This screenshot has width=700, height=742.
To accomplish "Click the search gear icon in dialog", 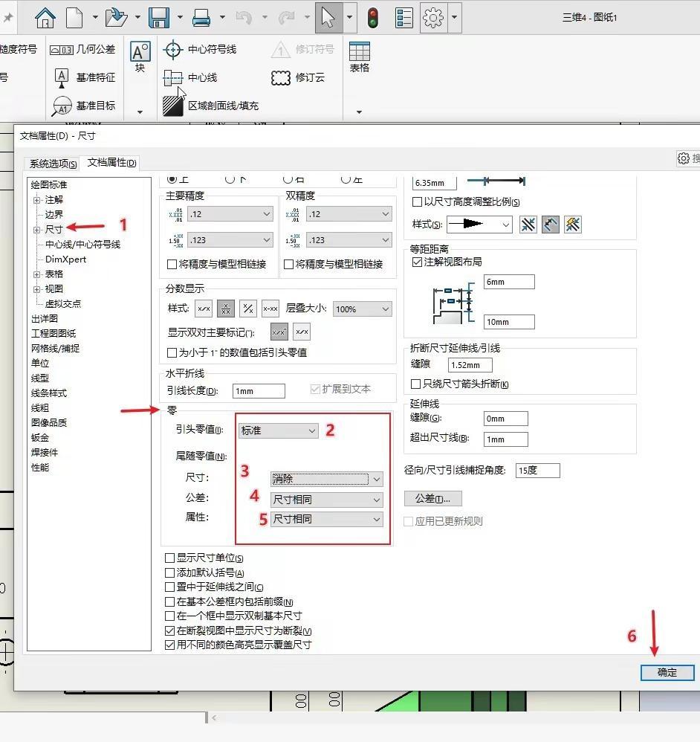I will (x=684, y=158).
